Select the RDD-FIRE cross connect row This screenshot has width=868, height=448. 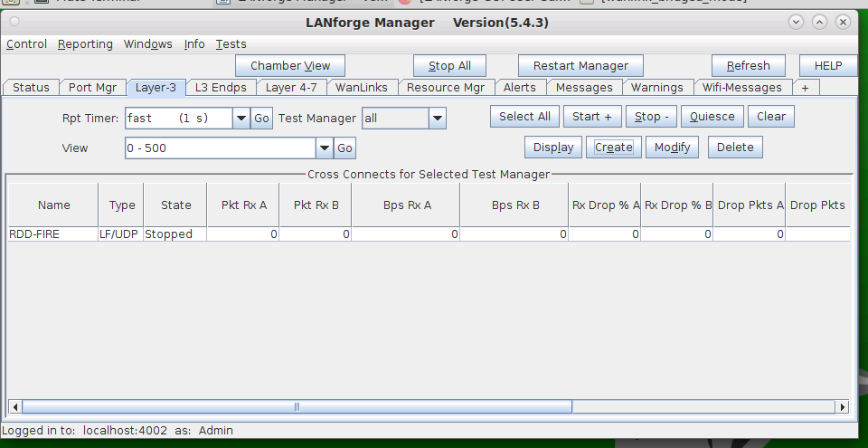(429, 234)
